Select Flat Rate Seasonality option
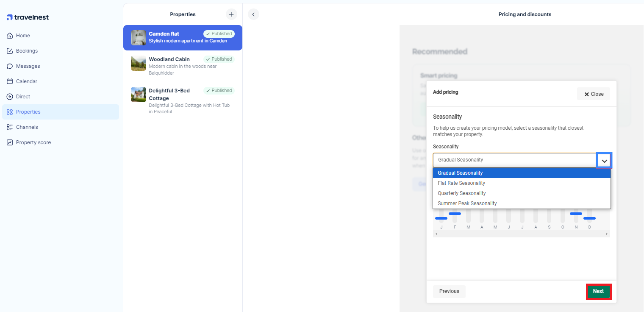 point(461,183)
